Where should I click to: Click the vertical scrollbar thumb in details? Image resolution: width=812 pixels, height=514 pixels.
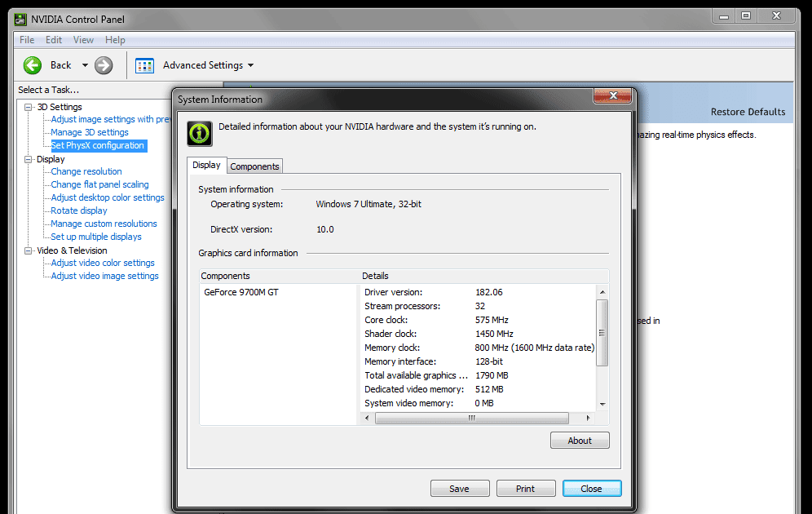coord(602,333)
